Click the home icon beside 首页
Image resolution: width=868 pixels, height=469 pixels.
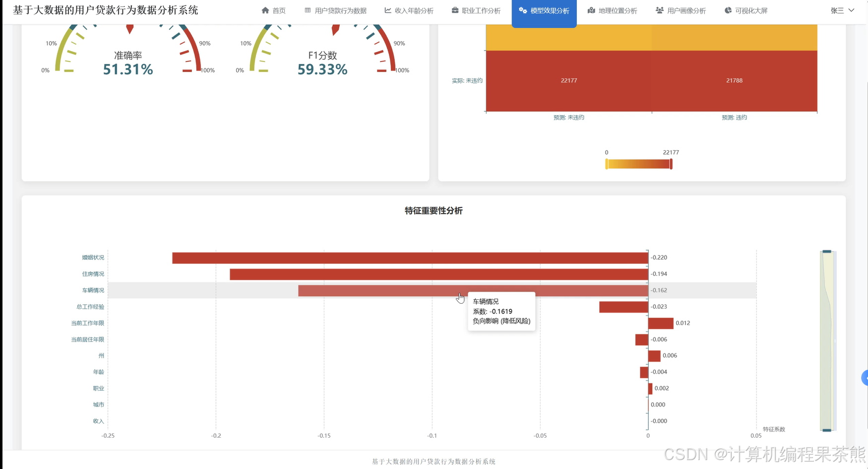(265, 10)
